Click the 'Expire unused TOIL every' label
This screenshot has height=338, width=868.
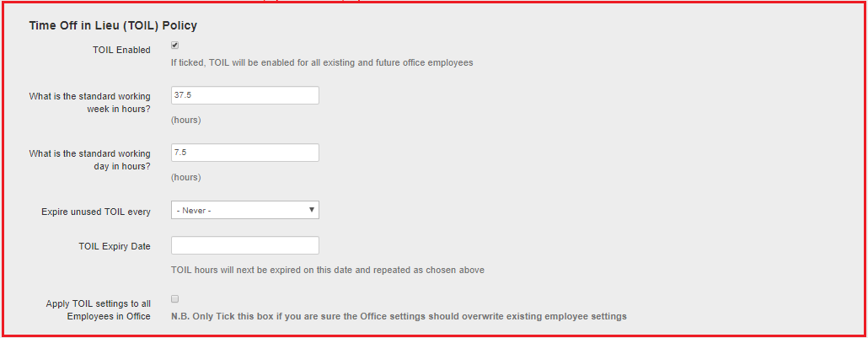tap(95, 212)
